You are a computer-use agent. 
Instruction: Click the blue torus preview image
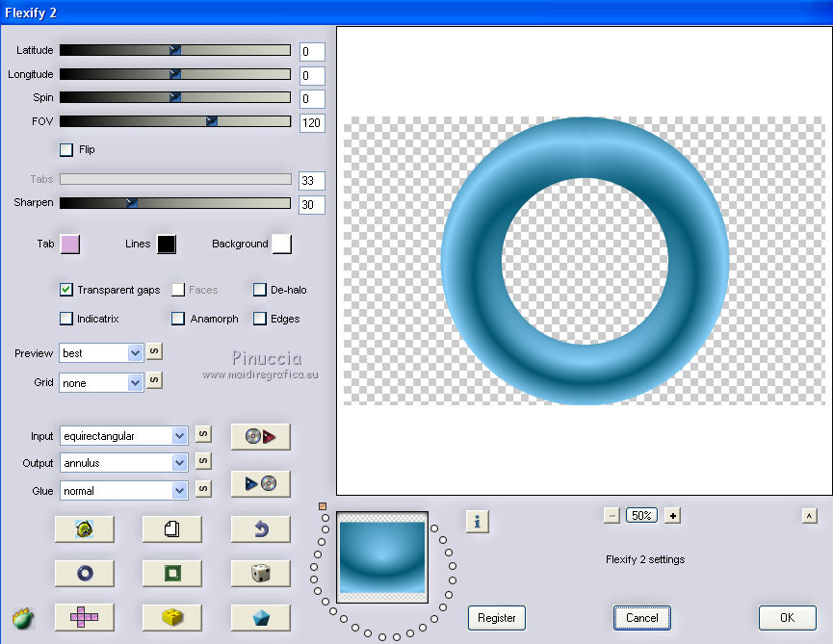click(x=585, y=261)
